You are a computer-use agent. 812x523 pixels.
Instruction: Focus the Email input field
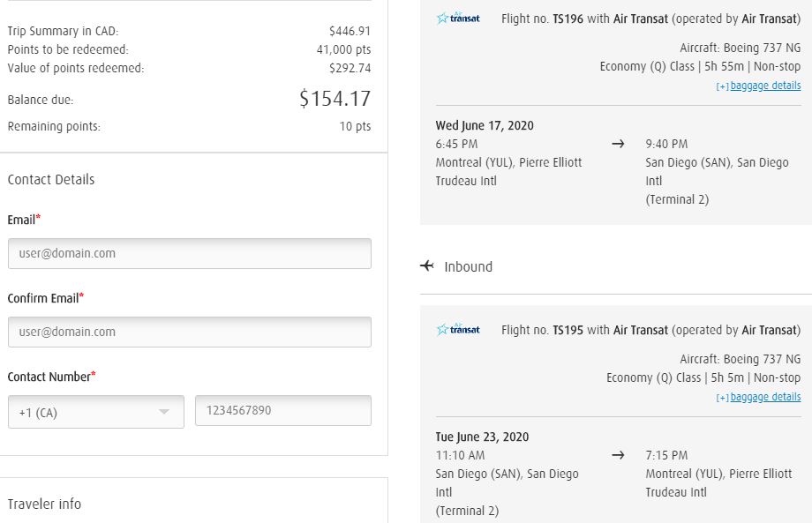coord(189,253)
